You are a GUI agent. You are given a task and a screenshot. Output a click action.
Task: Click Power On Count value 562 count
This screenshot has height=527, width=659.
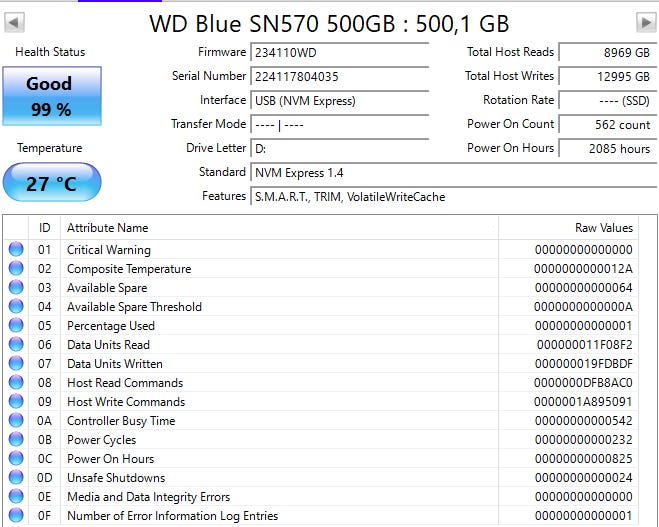(608, 124)
